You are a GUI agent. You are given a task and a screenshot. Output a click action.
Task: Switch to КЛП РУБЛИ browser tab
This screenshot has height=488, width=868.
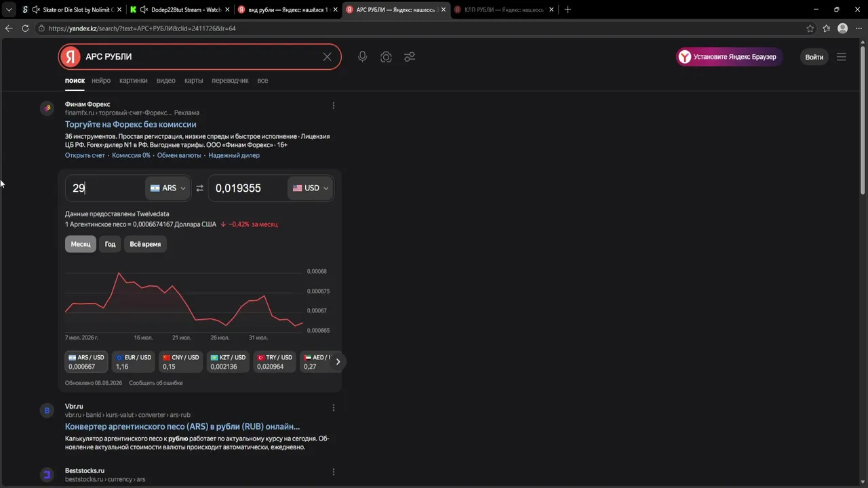[x=504, y=9]
